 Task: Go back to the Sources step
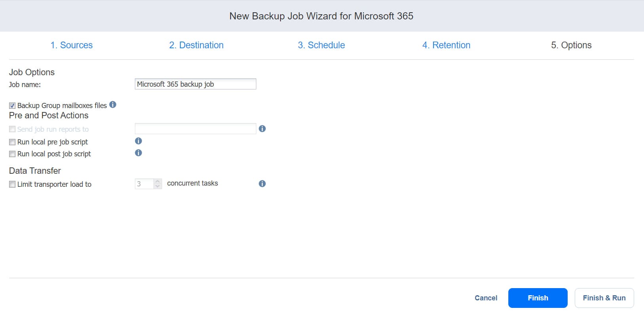72,45
